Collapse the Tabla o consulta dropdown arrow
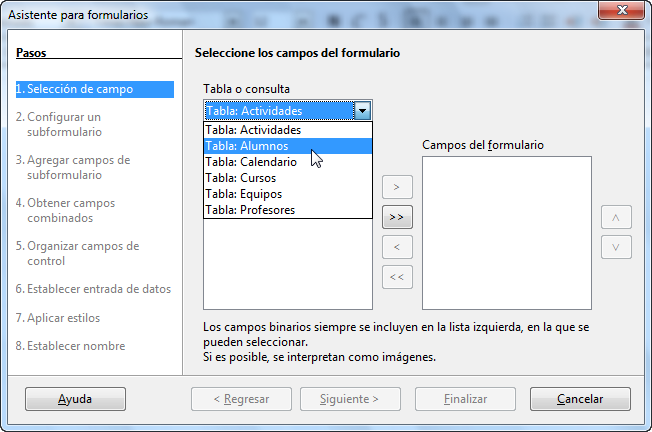The height and width of the screenshot is (432, 652). 362,111
